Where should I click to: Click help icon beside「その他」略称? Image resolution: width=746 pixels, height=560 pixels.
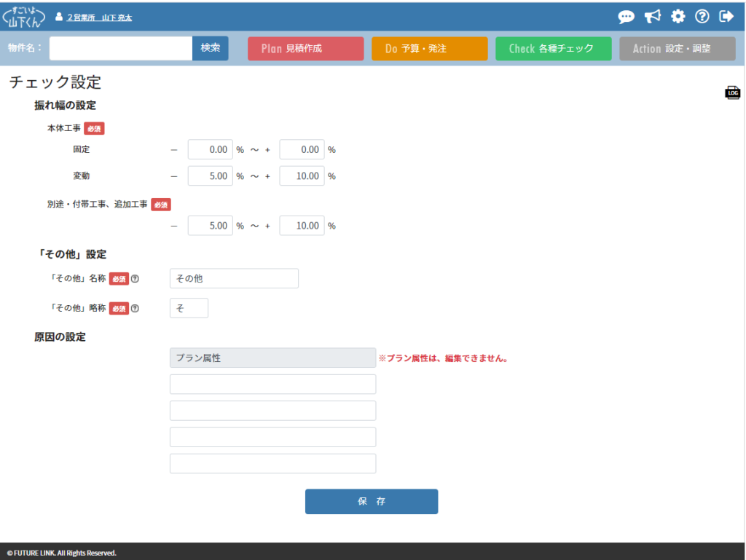(x=135, y=308)
